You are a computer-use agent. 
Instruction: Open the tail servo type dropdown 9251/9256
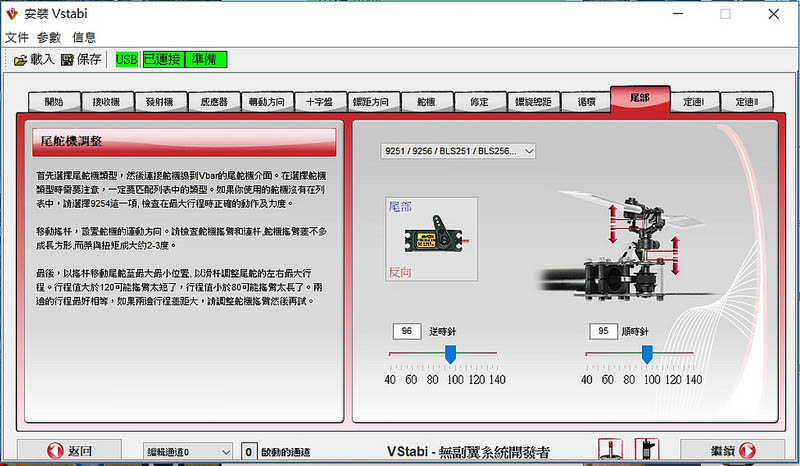[x=458, y=151]
